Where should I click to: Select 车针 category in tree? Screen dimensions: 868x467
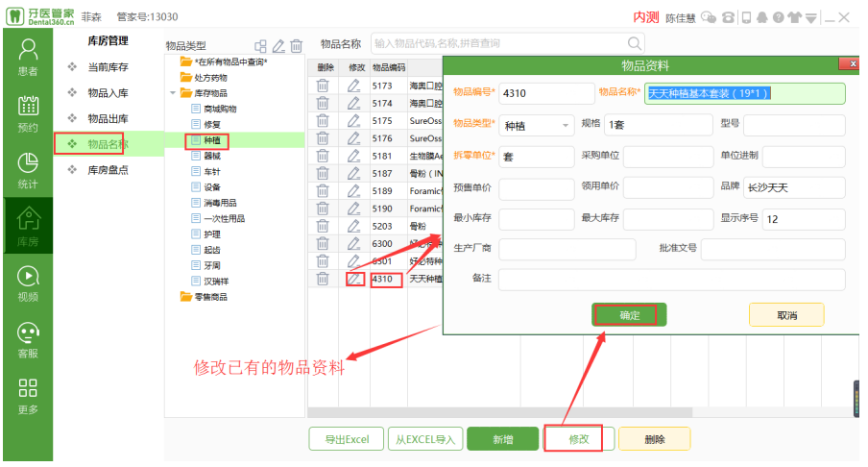click(206, 172)
